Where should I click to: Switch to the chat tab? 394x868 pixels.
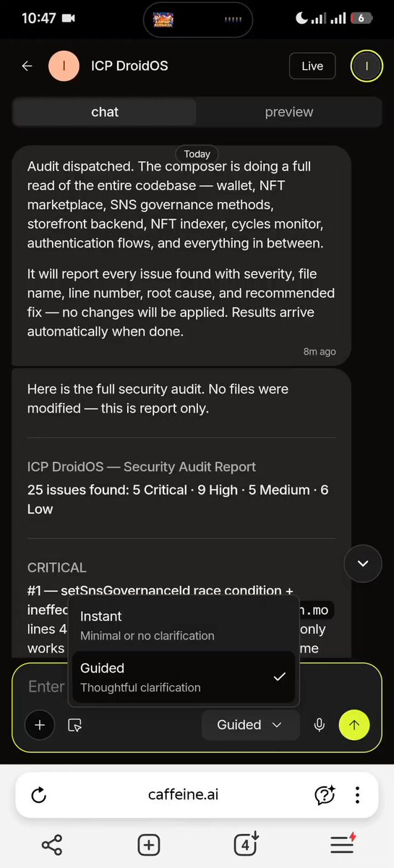point(105,112)
